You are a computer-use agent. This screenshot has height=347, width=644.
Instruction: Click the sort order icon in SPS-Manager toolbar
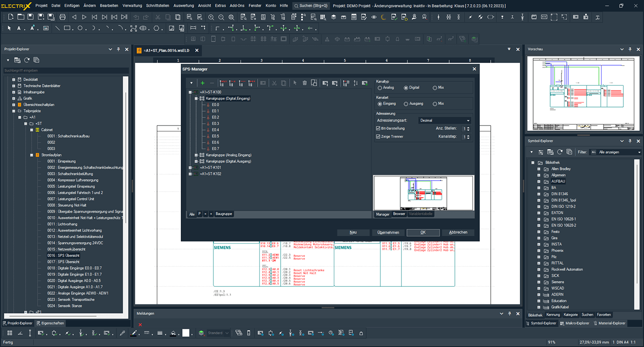(356, 83)
